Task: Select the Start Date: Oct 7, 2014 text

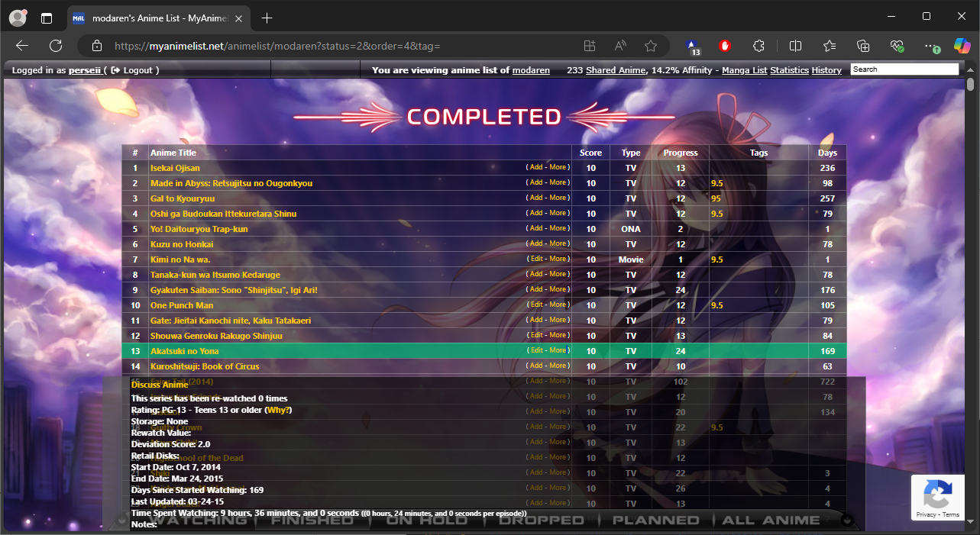Action: coord(176,467)
